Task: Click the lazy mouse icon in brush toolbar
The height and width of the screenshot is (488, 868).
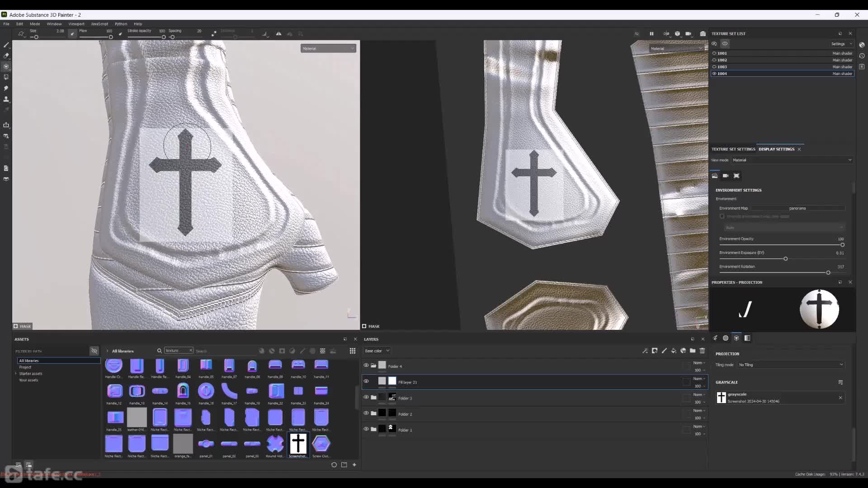Action: click(214, 34)
